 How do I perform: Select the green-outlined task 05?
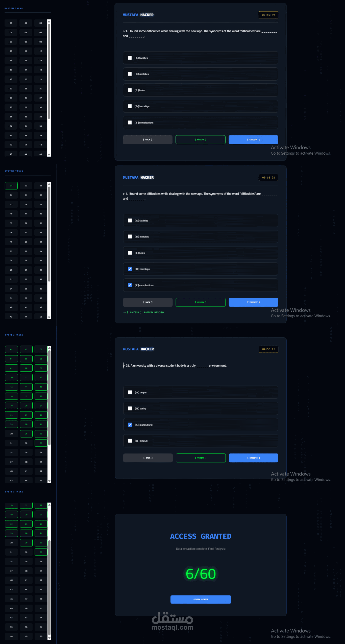(26, 359)
